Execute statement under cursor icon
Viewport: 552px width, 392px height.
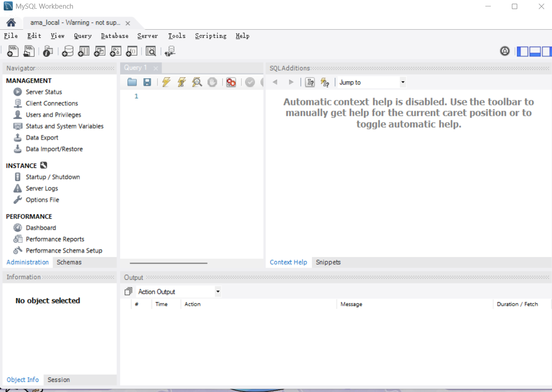181,82
